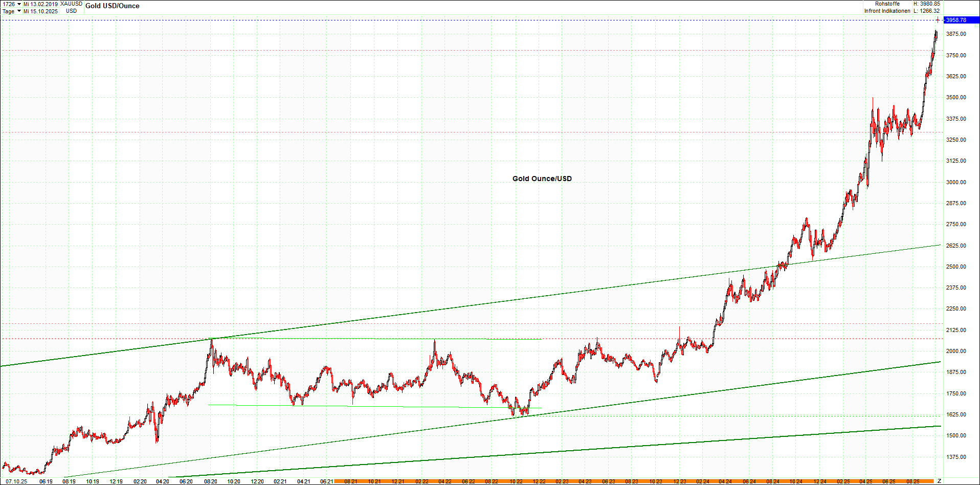Click the 2000.00 price axis label

click(x=955, y=351)
